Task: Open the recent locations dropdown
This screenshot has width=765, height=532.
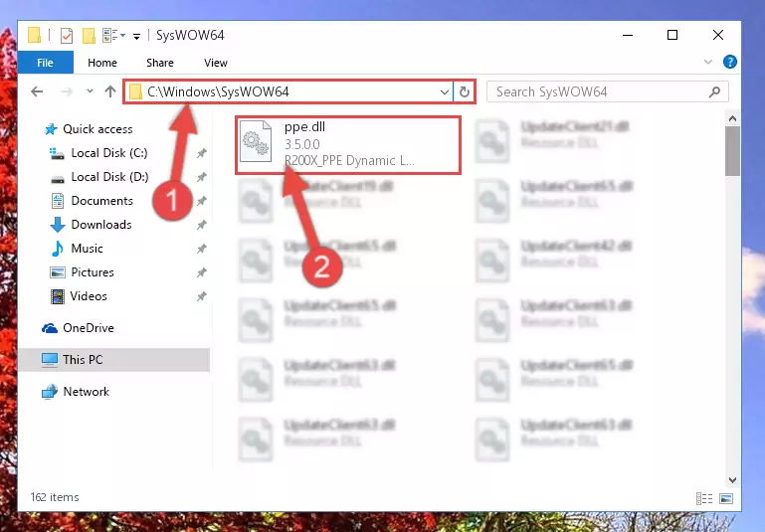Action: pyautogui.click(x=90, y=91)
